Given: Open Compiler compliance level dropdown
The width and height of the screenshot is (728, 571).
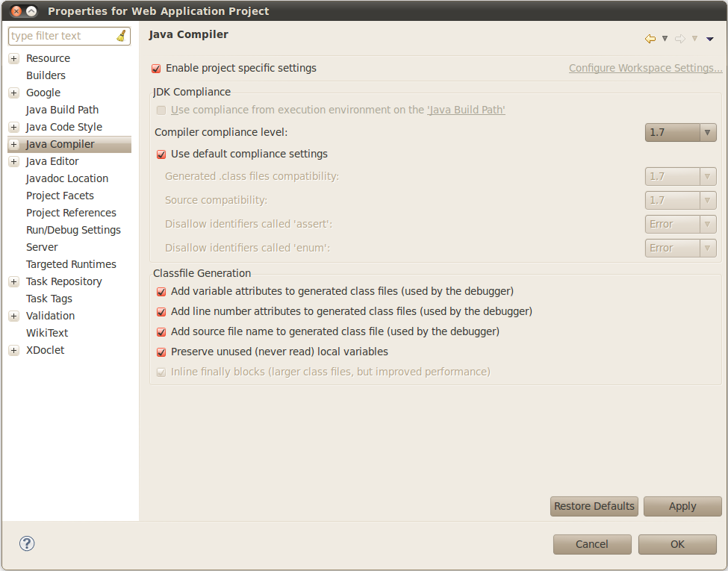Looking at the screenshot, I should (x=680, y=133).
